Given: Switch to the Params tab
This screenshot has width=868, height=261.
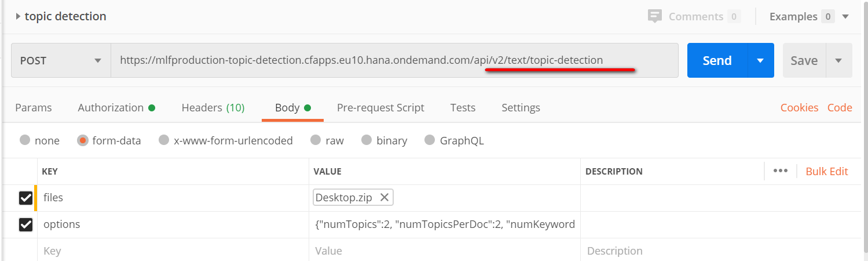Looking at the screenshot, I should coord(33,107).
